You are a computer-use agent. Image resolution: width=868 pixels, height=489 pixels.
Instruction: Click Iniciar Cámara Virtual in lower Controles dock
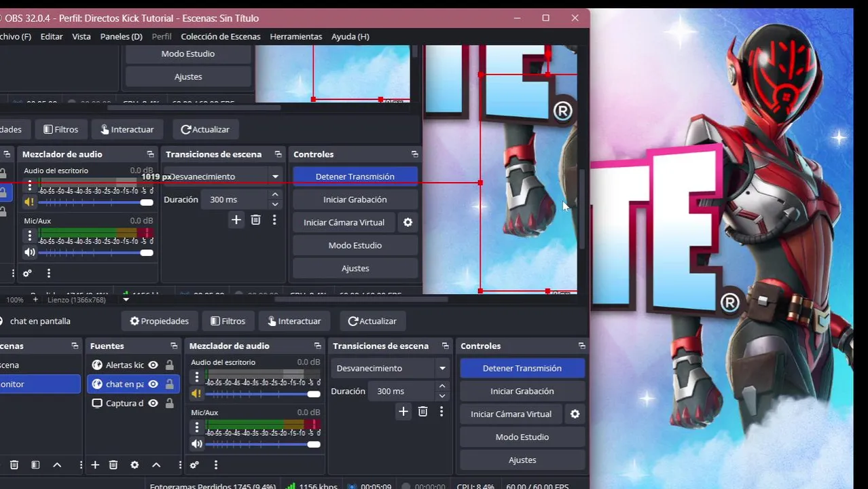(511, 414)
